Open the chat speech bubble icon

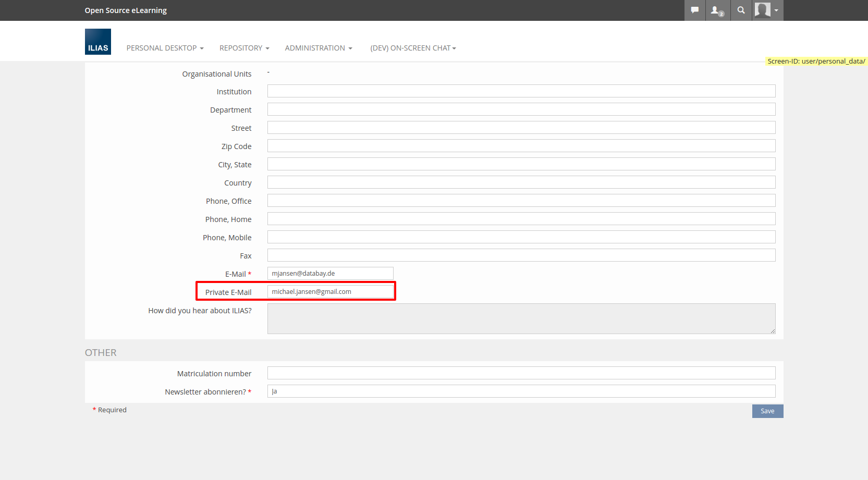click(694, 10)
